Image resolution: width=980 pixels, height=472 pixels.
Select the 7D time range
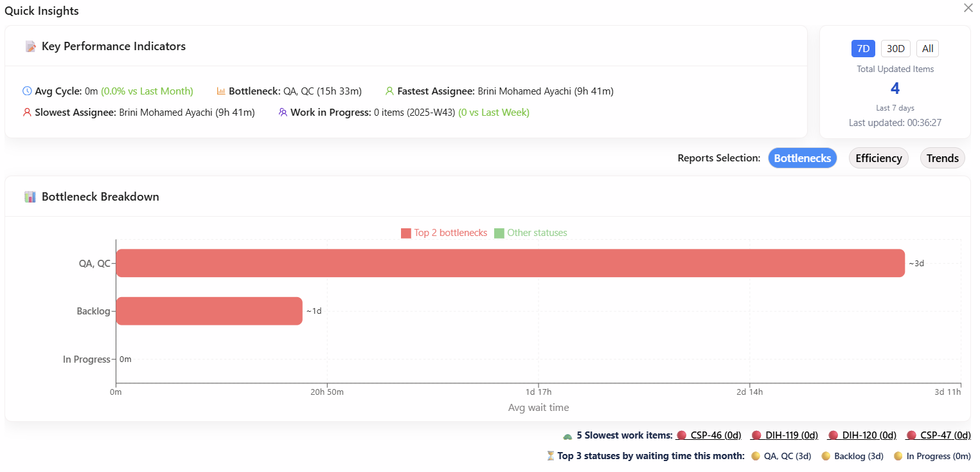[863, 49]
